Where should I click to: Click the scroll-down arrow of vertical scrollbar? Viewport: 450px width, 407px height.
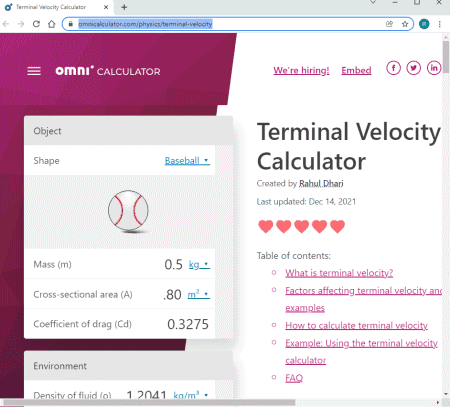click(446, 394)
